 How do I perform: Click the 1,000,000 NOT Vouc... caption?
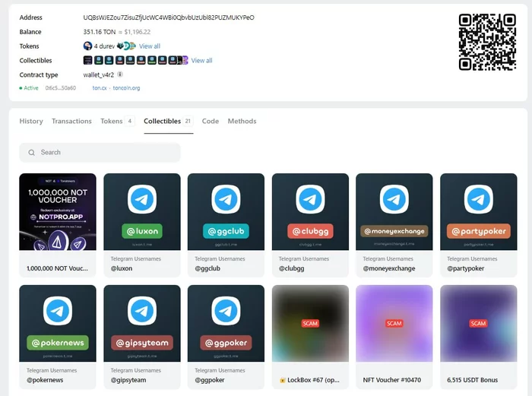57,268
